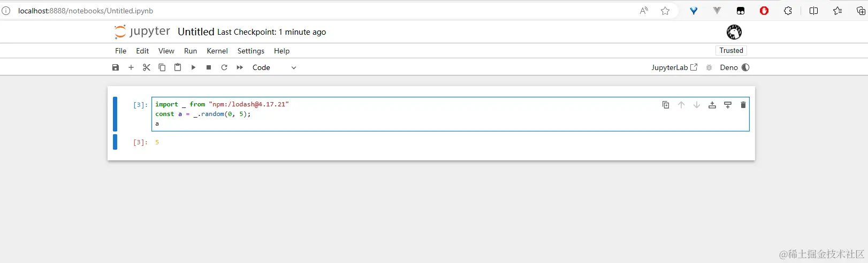
Task: Run the selected cell
Action: pos(193,67)
